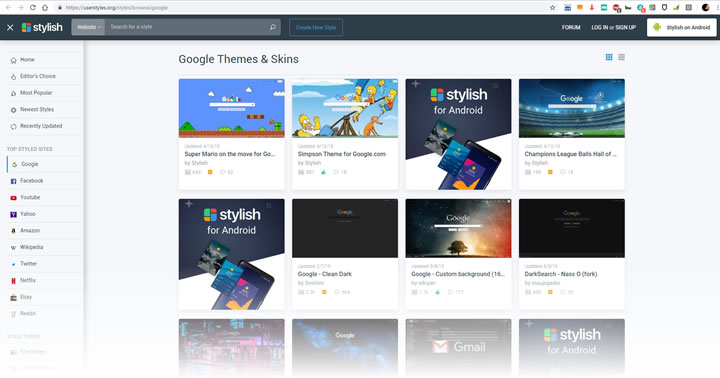Click the Youtube sidebar icon
Viewport: 720px width, 378px height.
coord(13,198)
